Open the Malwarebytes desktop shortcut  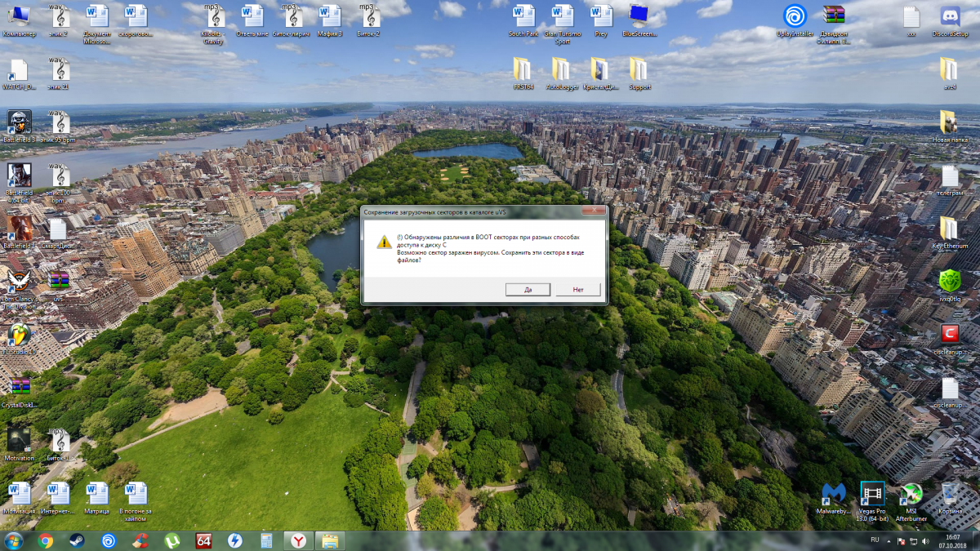coord(833,498)
